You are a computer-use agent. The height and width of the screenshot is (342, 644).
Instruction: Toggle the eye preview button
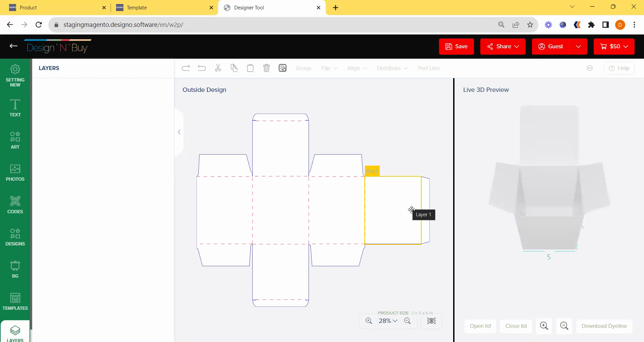click(431, 321)
